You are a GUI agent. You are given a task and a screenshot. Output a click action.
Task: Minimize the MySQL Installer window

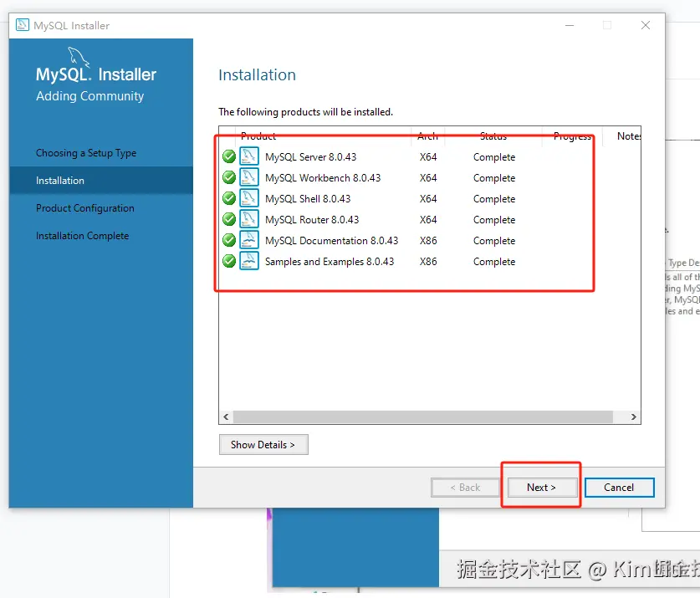click(570, 25)
